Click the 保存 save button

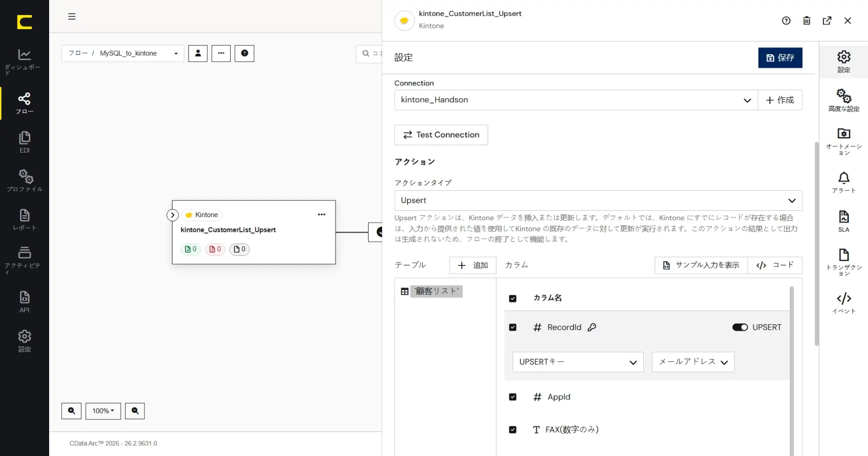[x=780, y=58]
